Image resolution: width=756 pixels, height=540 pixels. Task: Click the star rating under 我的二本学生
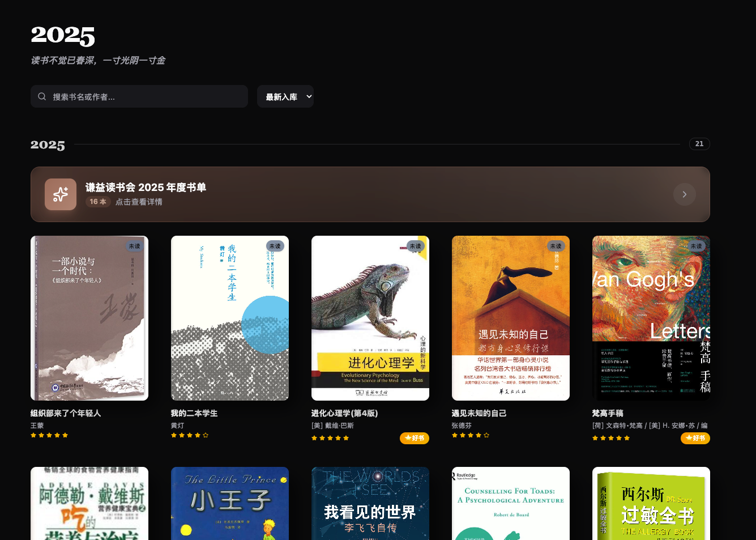190,435
